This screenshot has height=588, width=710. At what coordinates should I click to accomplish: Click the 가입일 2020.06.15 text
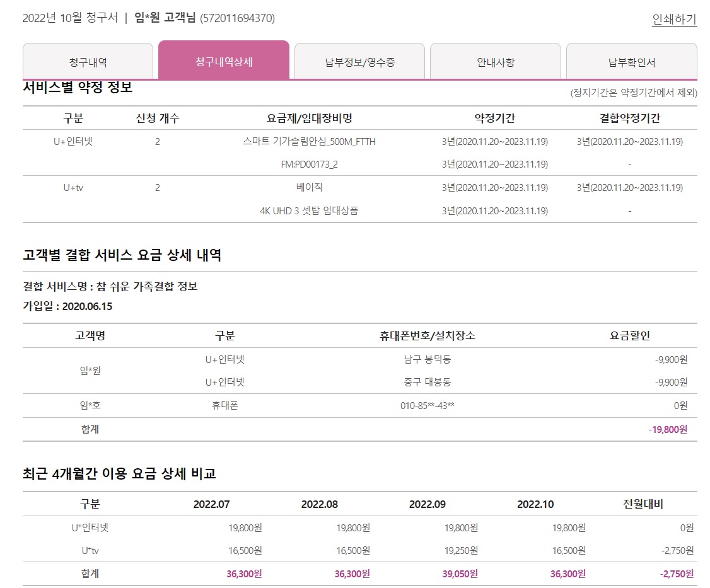click(x=67, y=306)
